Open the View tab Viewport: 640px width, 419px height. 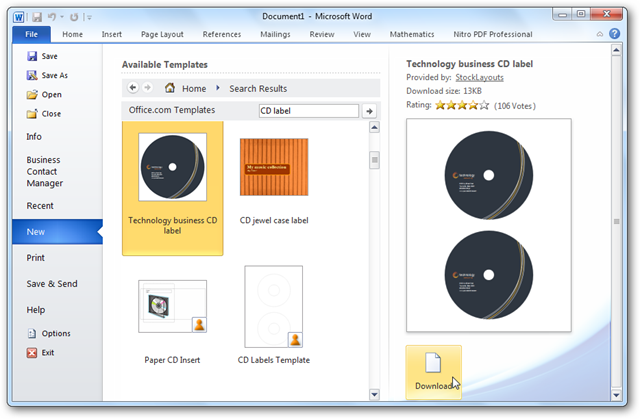click(x=362, y=34)
